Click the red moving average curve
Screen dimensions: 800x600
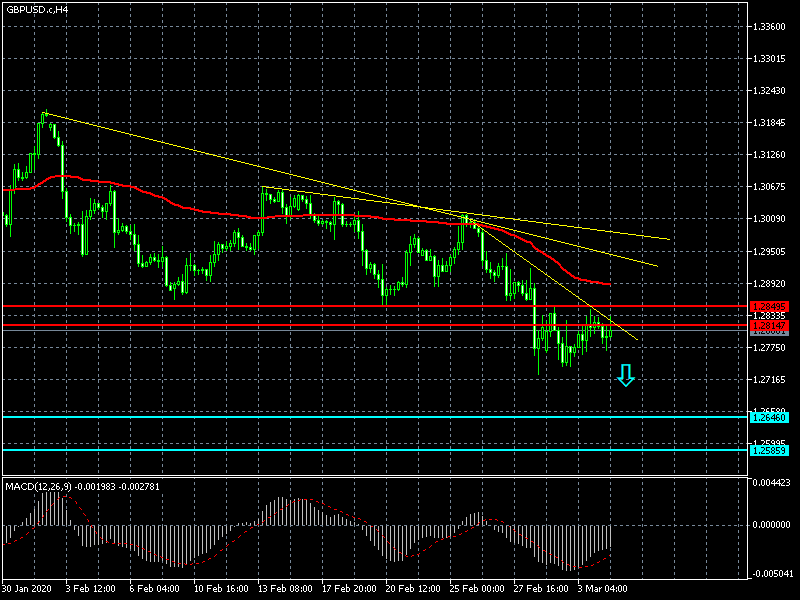point(200,210)
